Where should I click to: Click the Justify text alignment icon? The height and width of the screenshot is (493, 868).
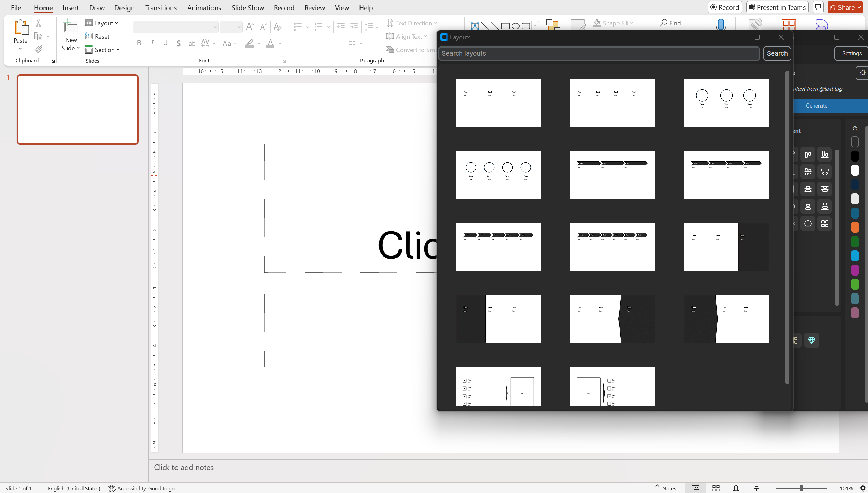(337, 43)
